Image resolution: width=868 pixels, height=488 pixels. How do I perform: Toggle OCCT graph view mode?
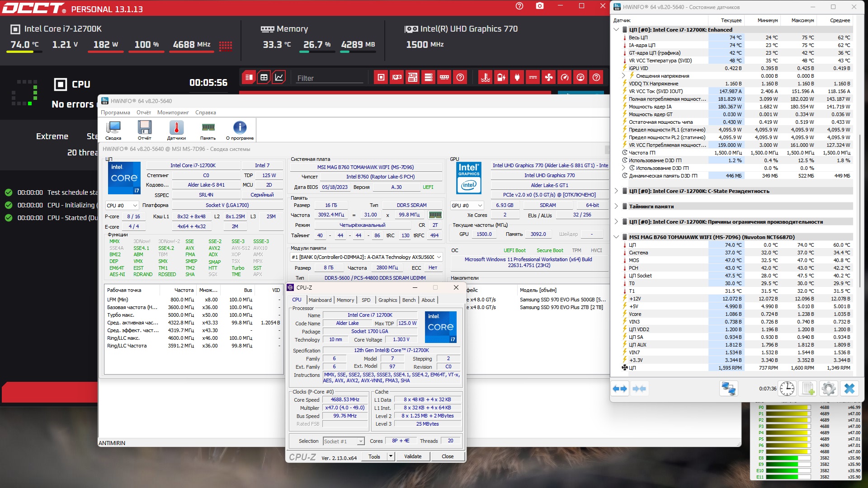pyautogui.click(x=279, y=77)
